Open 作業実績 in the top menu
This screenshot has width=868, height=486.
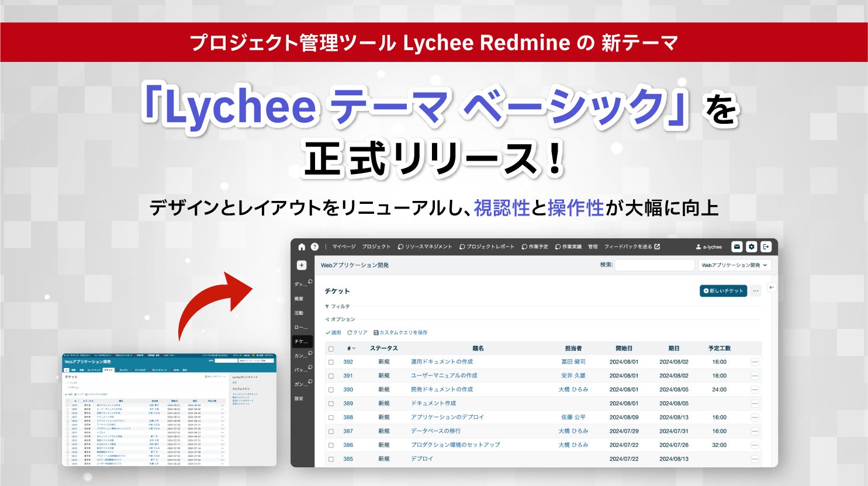click(x=568, y=247)
